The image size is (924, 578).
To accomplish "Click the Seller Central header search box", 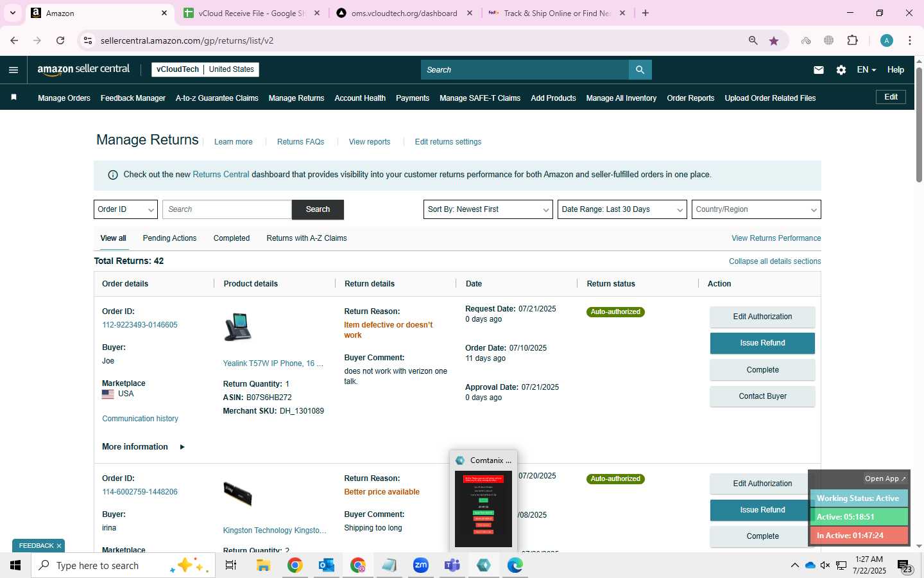I will pos(525,70).
